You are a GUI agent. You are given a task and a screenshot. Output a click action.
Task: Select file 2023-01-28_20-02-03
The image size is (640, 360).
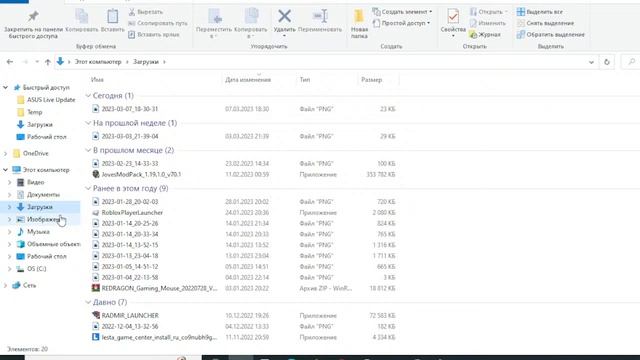click(x=130, y=202)
